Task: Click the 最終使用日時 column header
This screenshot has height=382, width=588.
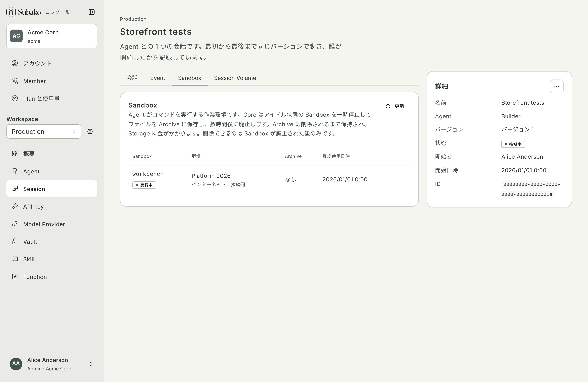Action: pyautogui.click(x=336, y=156)
